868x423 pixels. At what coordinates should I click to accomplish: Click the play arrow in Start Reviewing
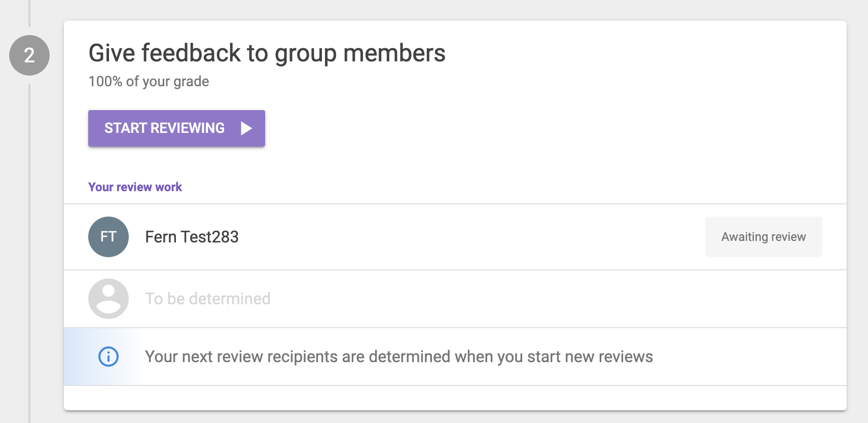click(246, 128)
